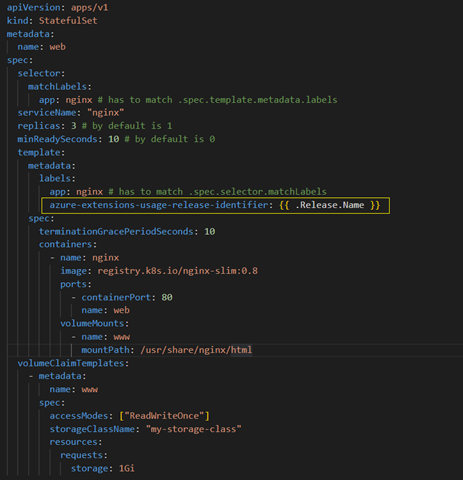Click the 'requests:' key
The height and width of the screenshot is (480, 463).
pyautogui.click(x=84, y=455)
